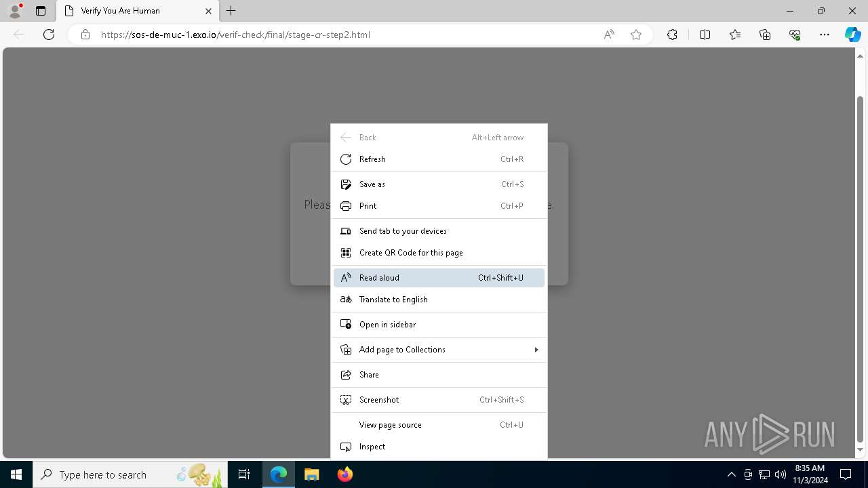Click the toolbar back arrow
Screen dimensions: 868x488
point(19,35)
